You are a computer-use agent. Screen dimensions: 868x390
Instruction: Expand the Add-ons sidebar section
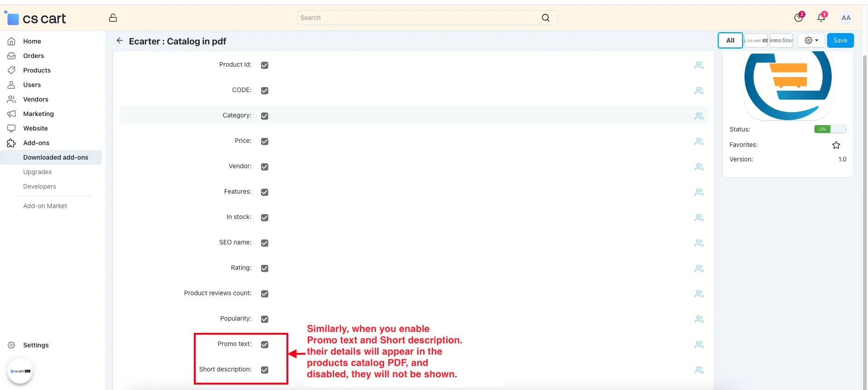36,143
